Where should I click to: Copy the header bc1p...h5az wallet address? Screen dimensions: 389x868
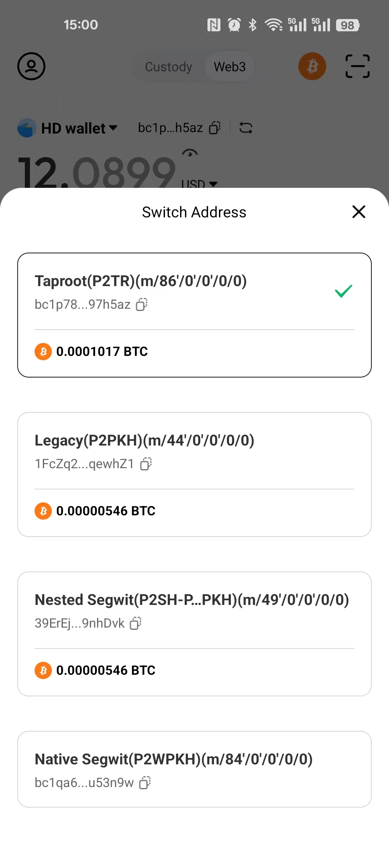215,128
